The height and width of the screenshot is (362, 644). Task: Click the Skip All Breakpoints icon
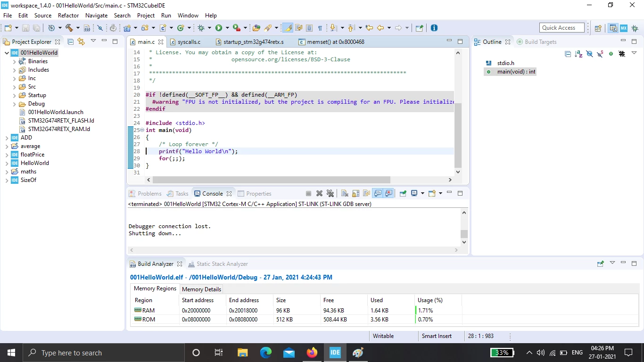pyautogui.click(x=100, y=28)
